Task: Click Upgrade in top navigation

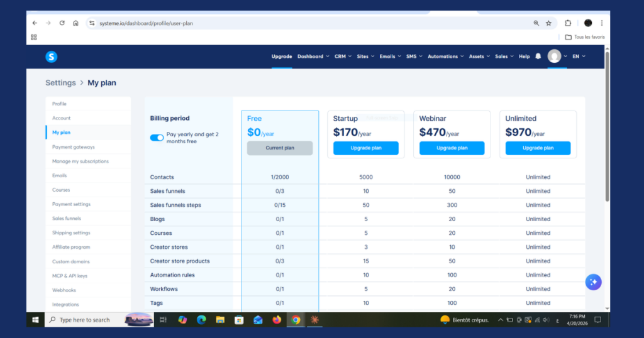Action: pyautogui.click(x=282, y=57)
